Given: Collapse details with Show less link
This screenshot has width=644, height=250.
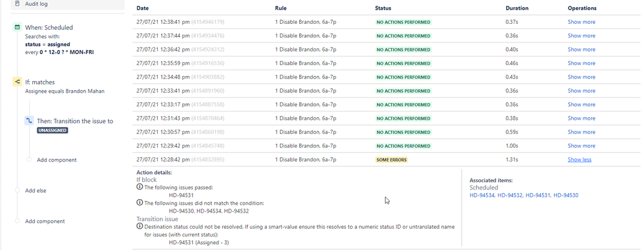Looking at the screenshot, I should coord(580,160).
